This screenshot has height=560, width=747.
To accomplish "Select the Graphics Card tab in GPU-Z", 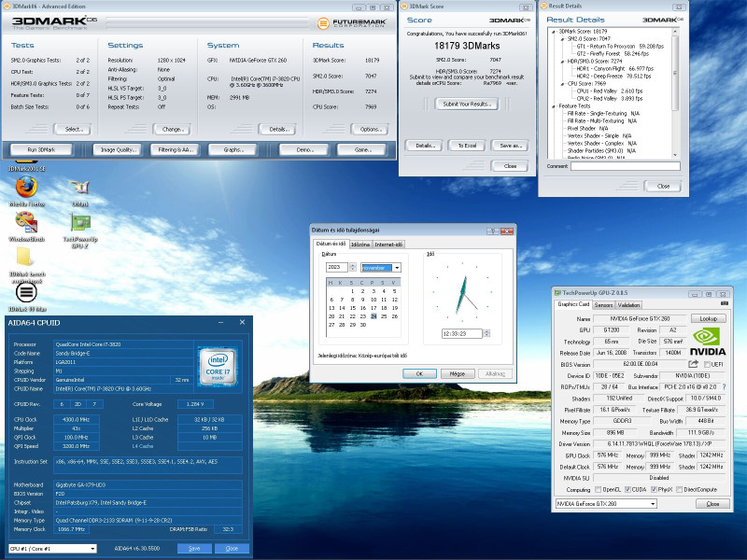I will tap(573, 304).
